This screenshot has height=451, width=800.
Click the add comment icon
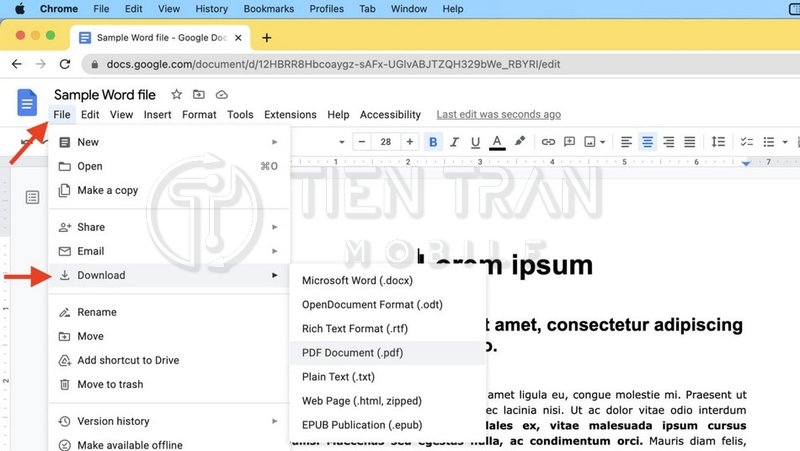click(569, 142)
